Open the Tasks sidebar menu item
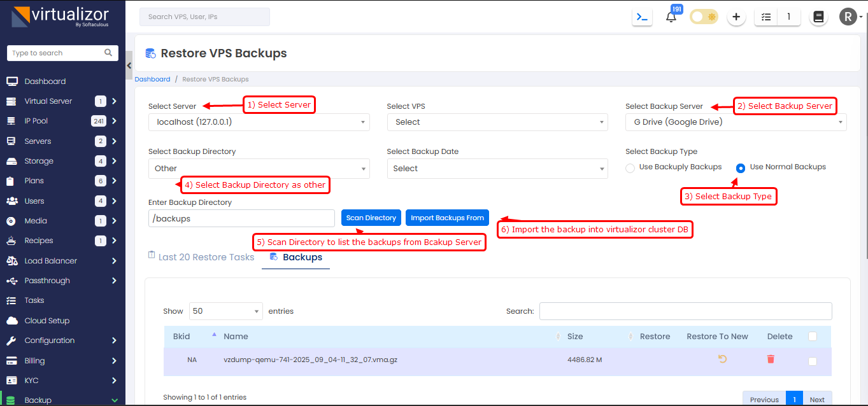Screen dimensions: 868x406 point(34,300)
